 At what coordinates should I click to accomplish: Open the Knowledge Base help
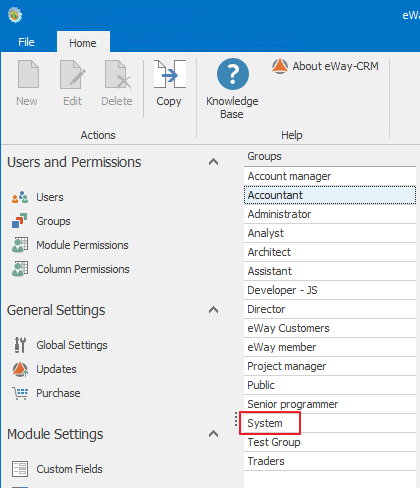(x=232, y=89)
